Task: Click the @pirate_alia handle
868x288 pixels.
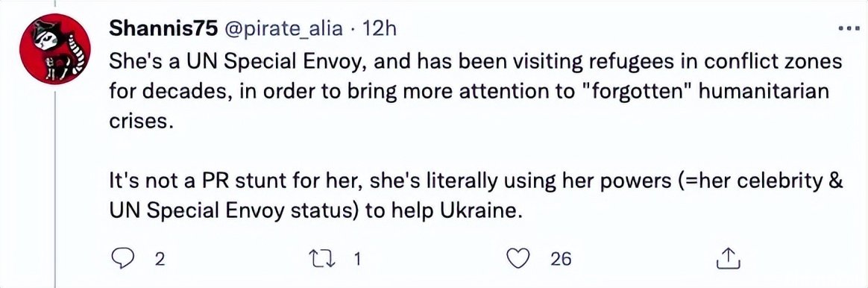Action: (283, 29)
